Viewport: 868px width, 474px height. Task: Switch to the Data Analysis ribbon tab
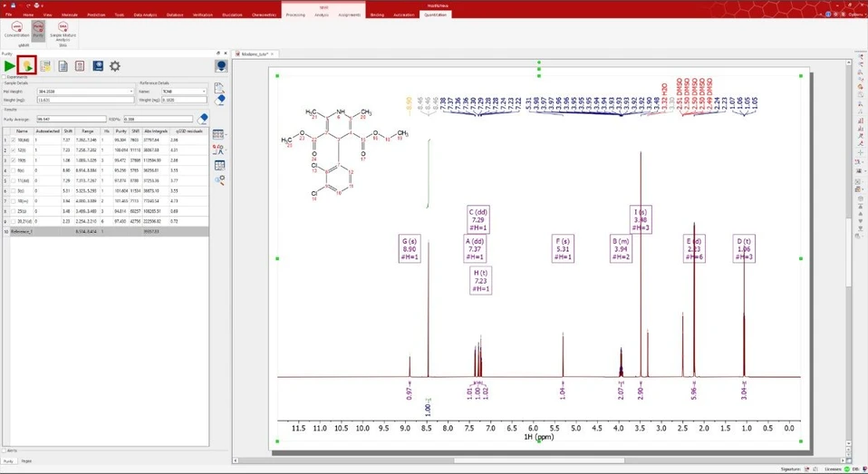pos(145,15)
